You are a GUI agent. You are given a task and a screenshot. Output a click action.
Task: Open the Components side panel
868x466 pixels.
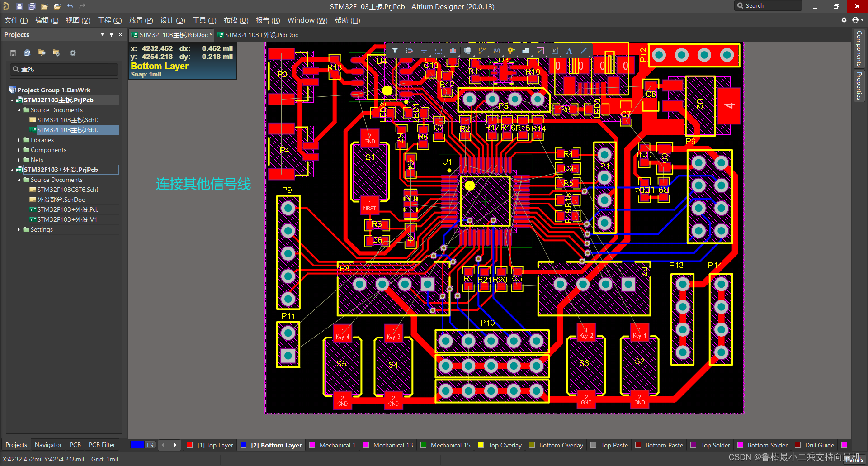click(x=859, y=48)
